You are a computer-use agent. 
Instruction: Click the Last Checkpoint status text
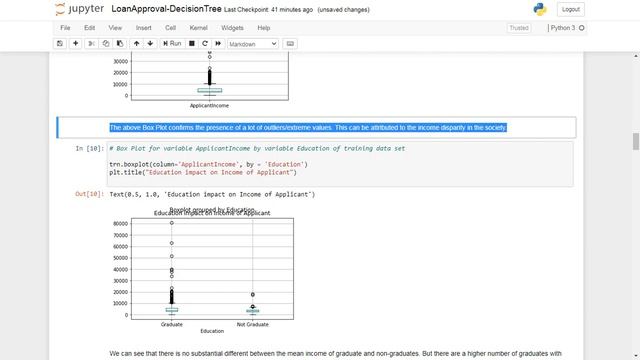point(269,9)
